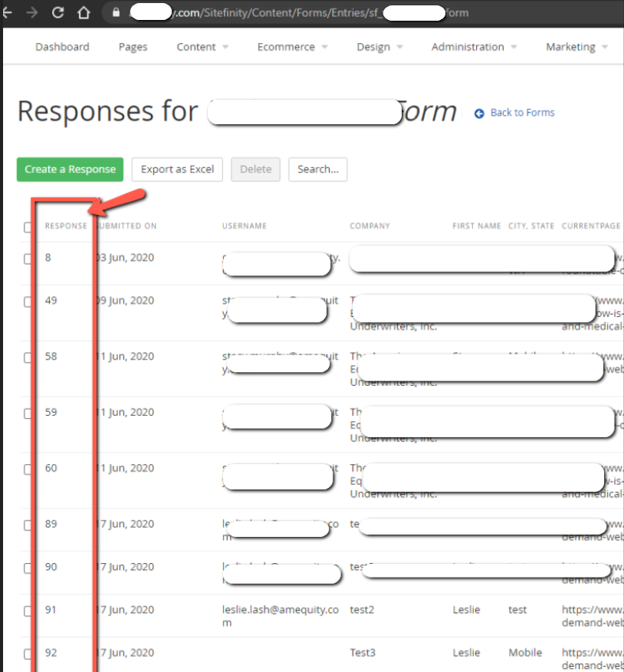
Task: Sort by the First Name column header
Action: point(477,226)
